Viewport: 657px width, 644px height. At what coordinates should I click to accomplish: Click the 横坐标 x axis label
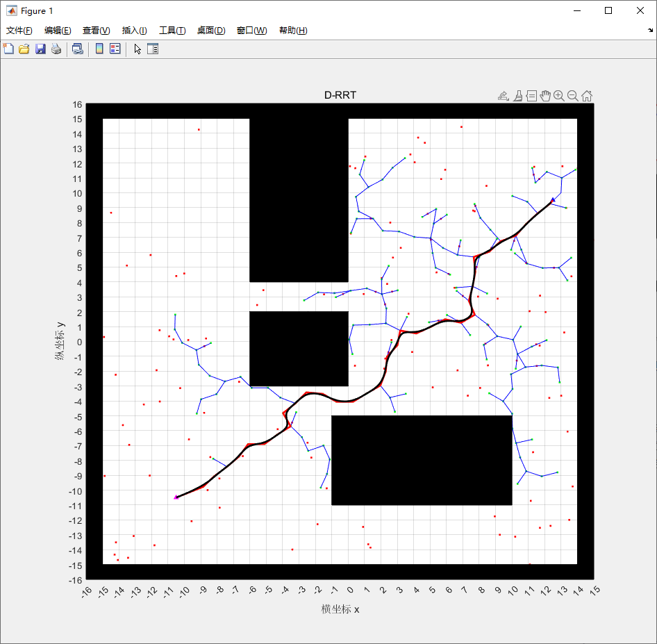(340, 609)
